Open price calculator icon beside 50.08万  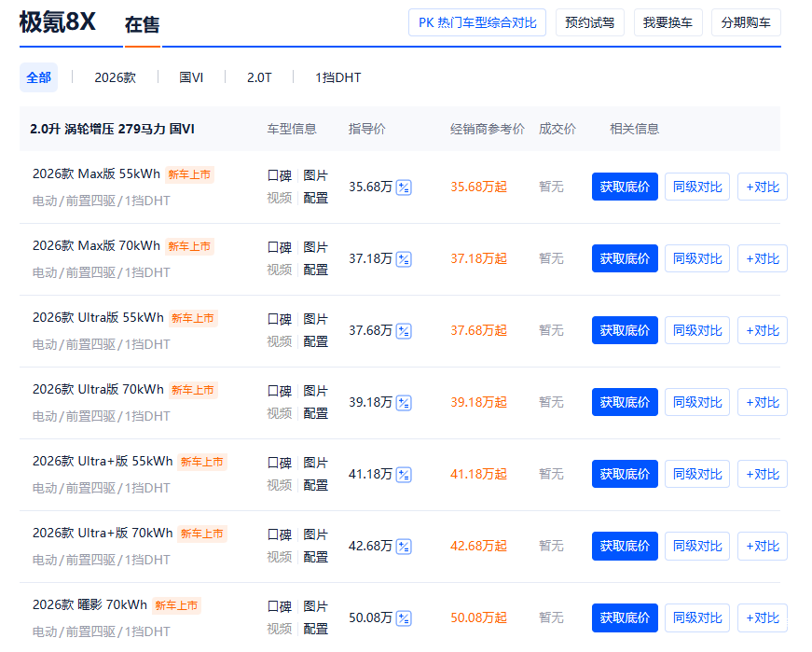point(404,618)
